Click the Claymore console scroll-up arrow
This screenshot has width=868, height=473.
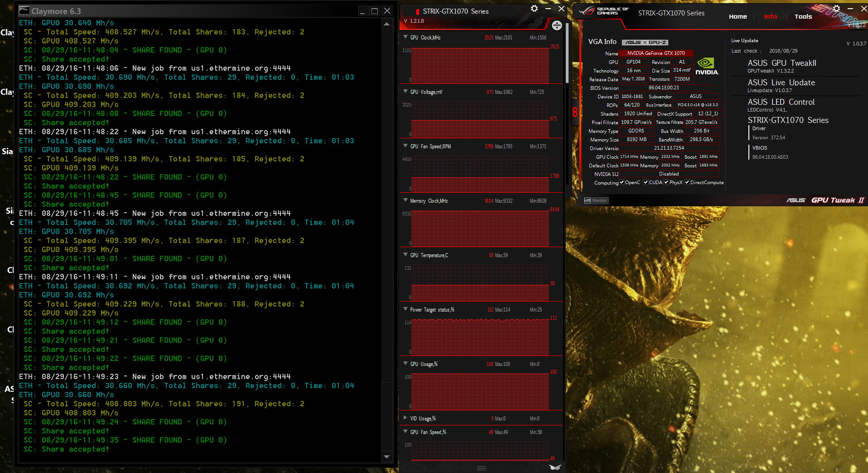coord(386,24)
